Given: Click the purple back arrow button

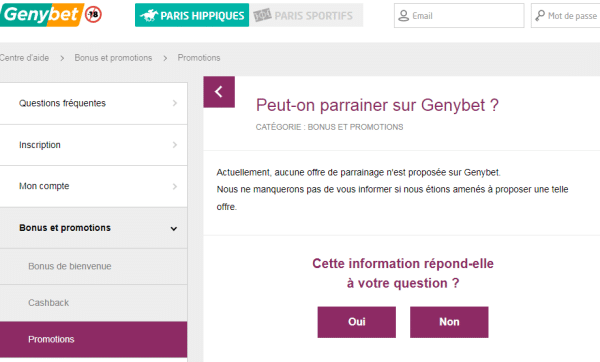Looking at the screenshot, I should (x=219, y=92).
